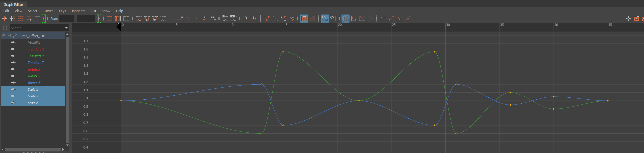Expand the toolbar handle before Stats
The height and width of the screenshot is (153, 644).
point(44,19)
